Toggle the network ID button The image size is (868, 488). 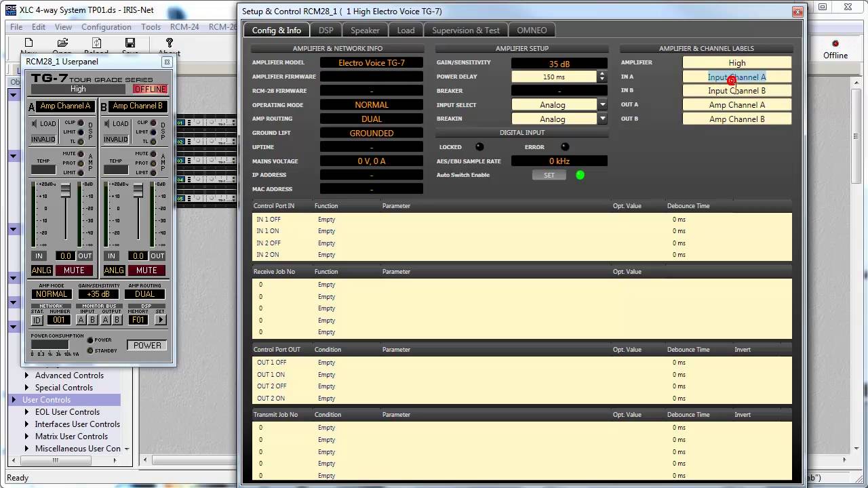[37, 320]
